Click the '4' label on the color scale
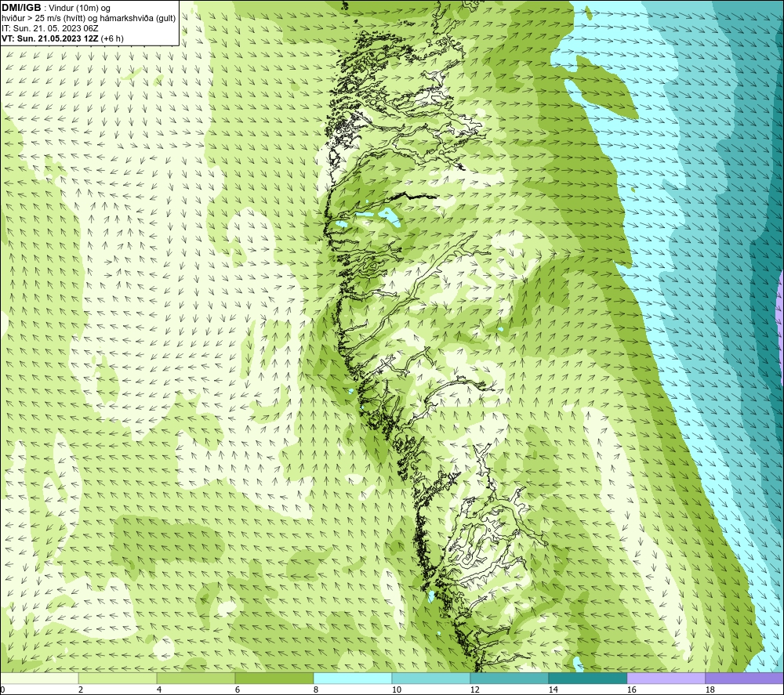Viewport: 784px width, 695px height. click(x=159, y=690)
